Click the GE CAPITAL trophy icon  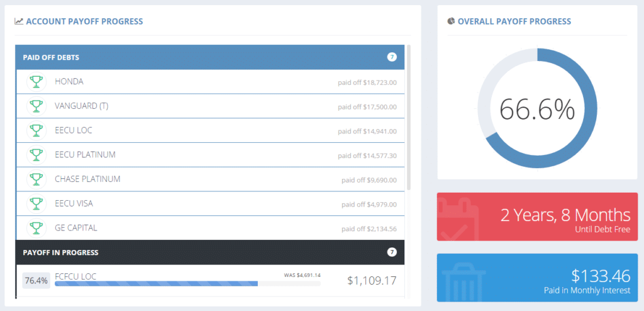click(36, 227)
